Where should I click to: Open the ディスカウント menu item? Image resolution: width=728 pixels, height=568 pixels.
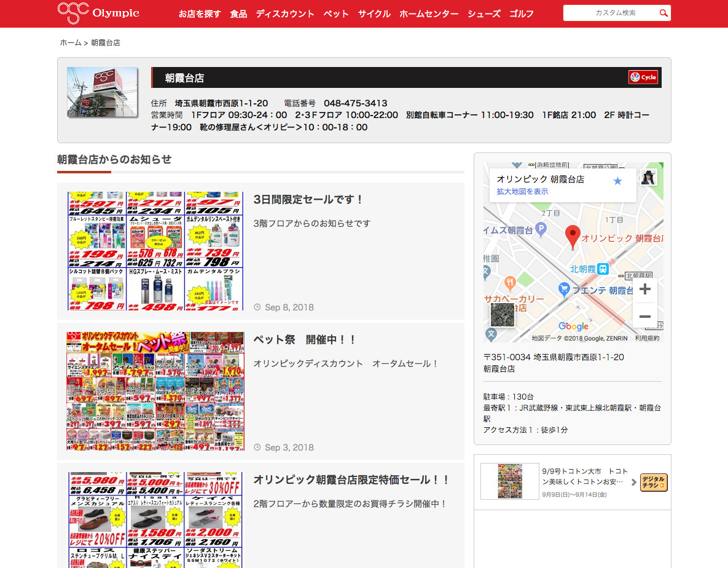285,14
